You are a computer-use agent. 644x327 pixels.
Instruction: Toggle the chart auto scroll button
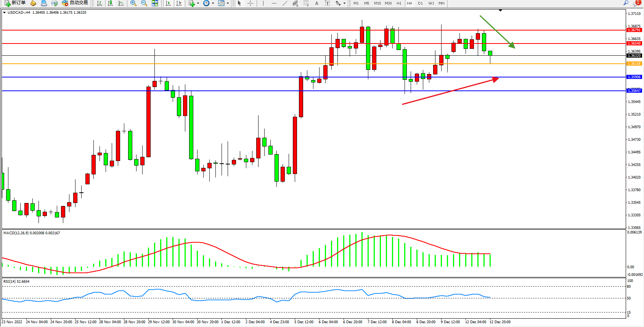168,3
